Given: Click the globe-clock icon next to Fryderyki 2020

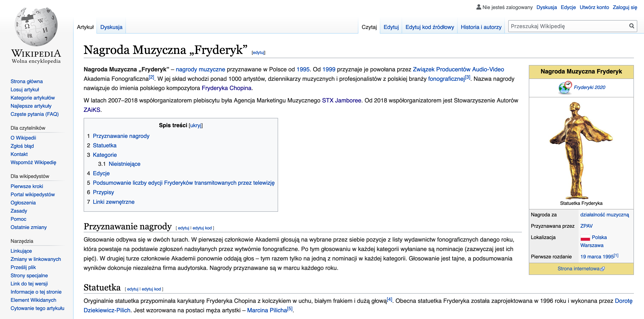Looking at the screenshot, I should point(565,87).
